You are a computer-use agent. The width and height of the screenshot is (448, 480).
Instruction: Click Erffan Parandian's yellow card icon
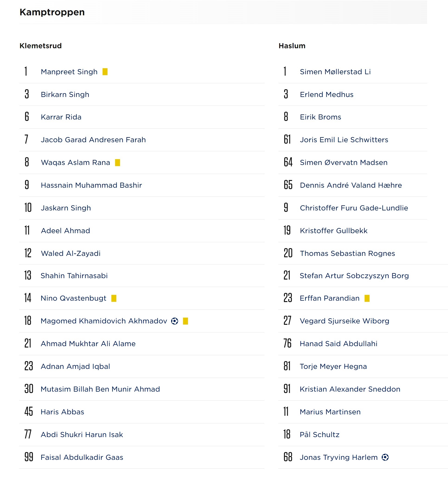(x=367, y=298)
